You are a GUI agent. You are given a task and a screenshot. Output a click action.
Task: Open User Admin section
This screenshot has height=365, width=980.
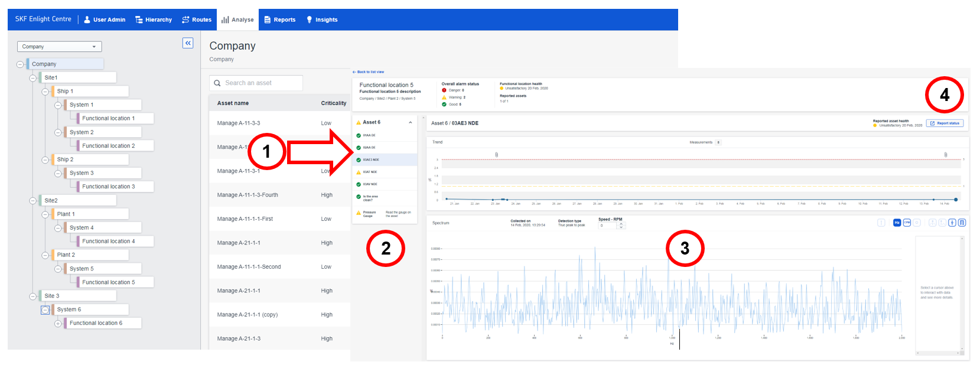click(x=105, y=19)
